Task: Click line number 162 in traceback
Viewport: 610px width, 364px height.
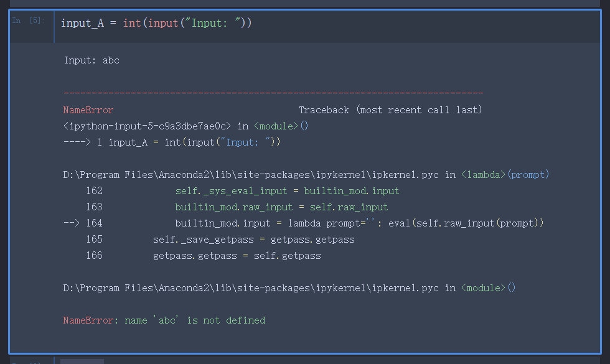Action: pyautogui.click(x=95, y=190)
